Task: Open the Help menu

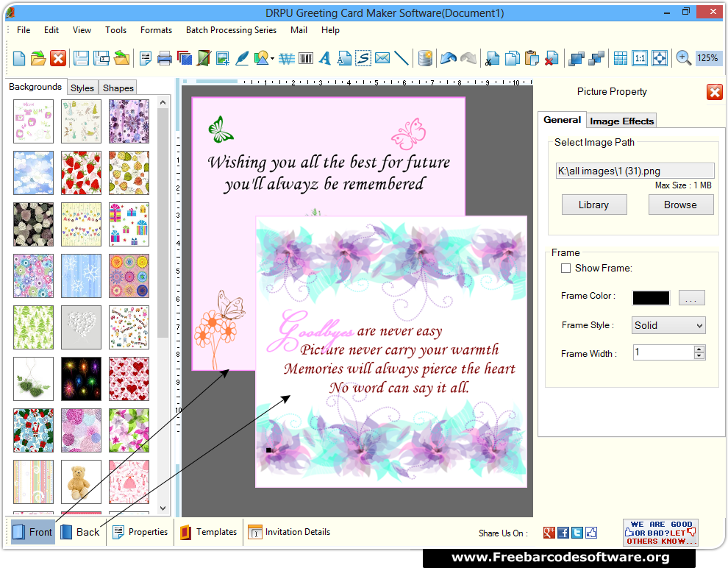Action: point(330,30)
